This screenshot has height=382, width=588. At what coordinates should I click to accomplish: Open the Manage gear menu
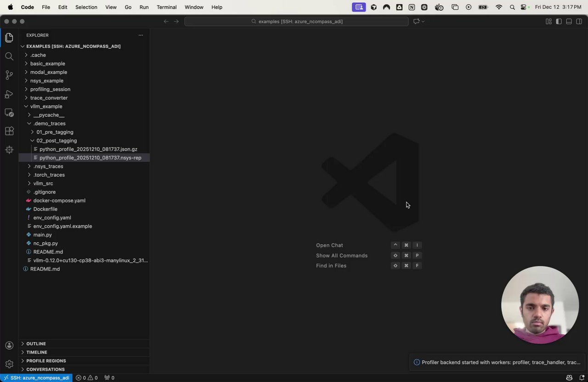pos(9,364)
